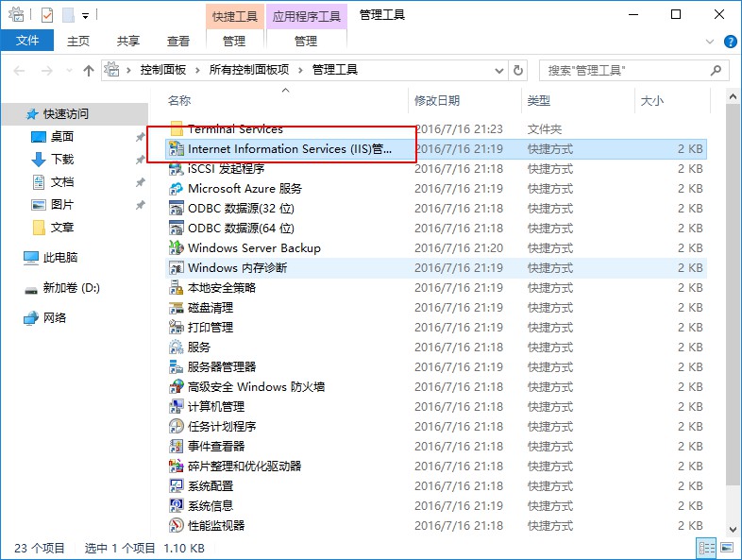
Task: Sort by the 名称 column header
Action: [x=178, y=100]
